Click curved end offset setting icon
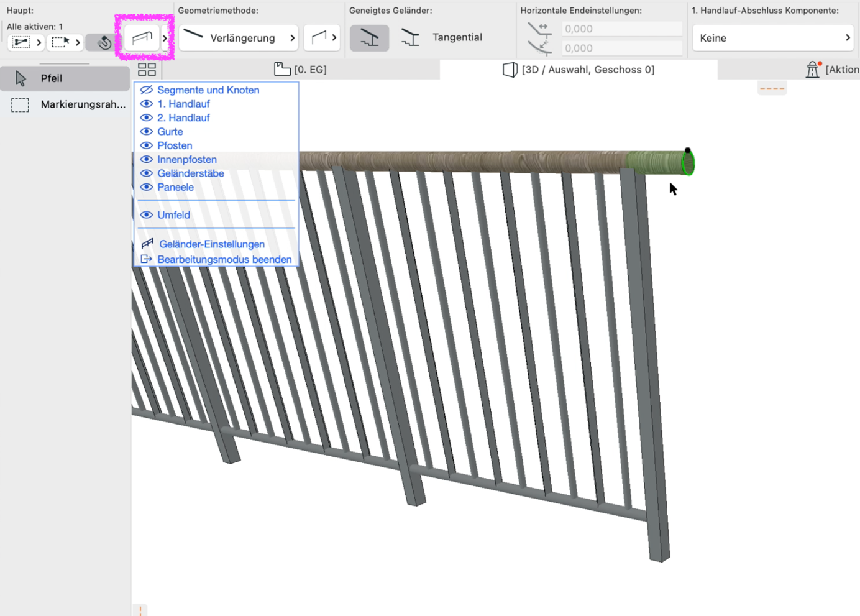Viewport: 860px width, 616px height. pos(539,47)
